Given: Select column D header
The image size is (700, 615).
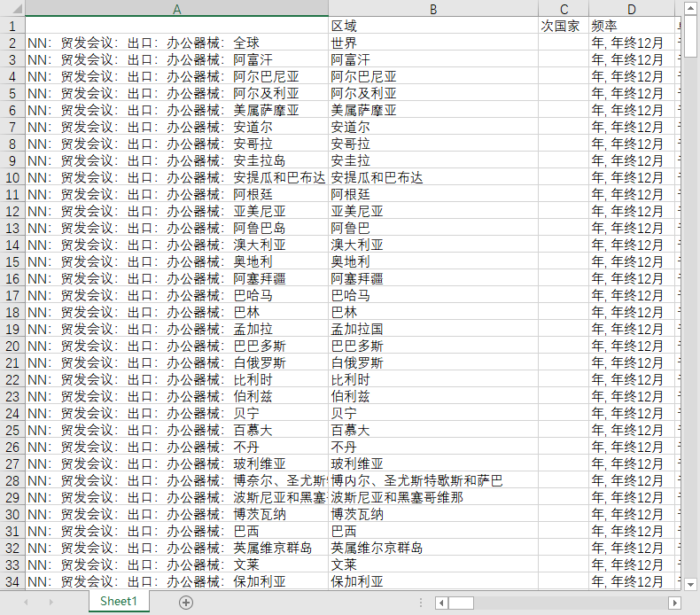Looking at the screenshot, I should [x=631, y=9].
